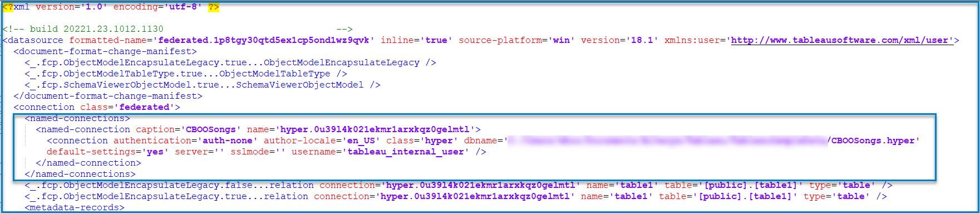980x213 pixels.
Task: Click the highlighted XML declaration opening tag
Action: coord(8,7)
